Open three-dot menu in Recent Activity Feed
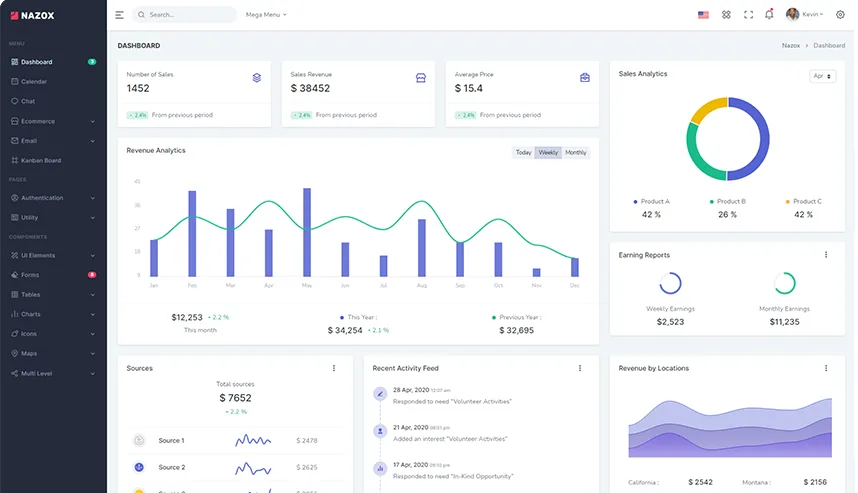Image resolution: width=858 pixels, height=493 pixels. [x=580, y=368]
